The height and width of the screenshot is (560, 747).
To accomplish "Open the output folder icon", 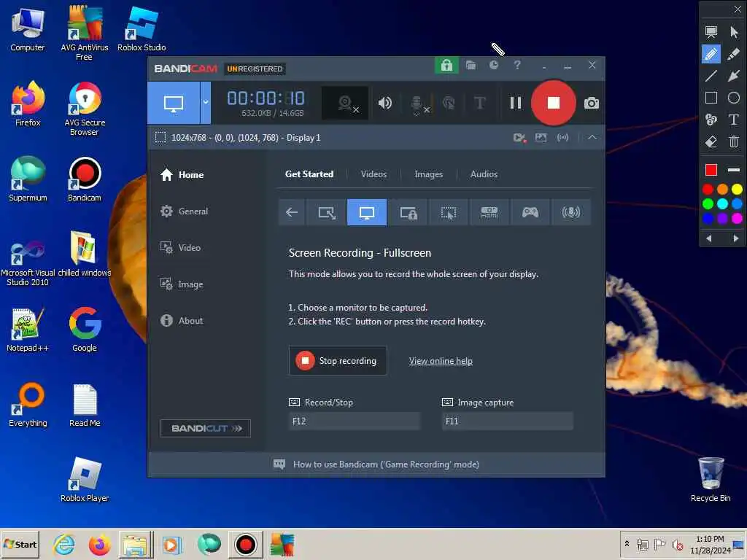I will 471,65.
